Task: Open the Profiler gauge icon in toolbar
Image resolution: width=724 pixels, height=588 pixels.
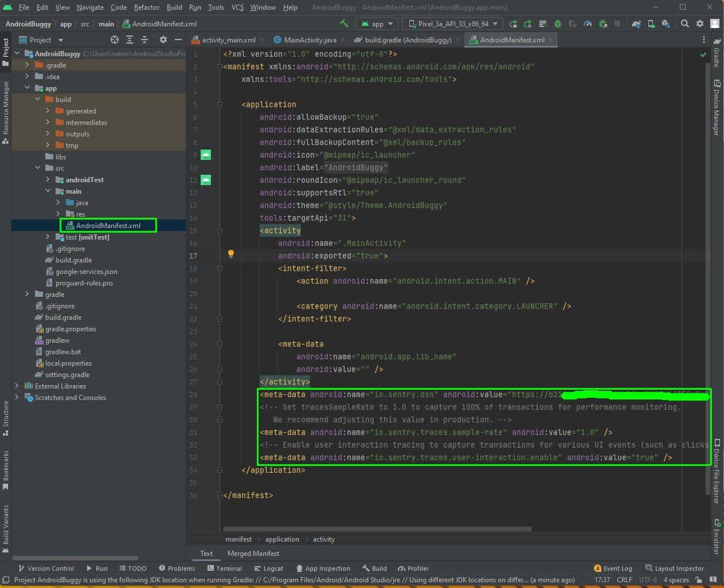Action: 587,23
